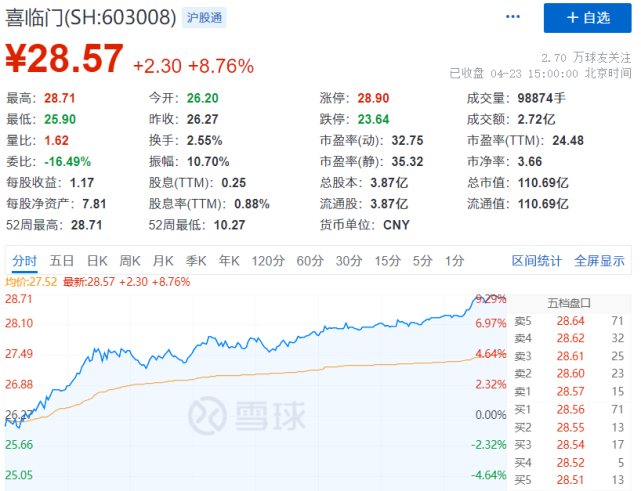641x491 pixels.
Task: Select the 买1 row at 28.56
Action: (569, 410)
